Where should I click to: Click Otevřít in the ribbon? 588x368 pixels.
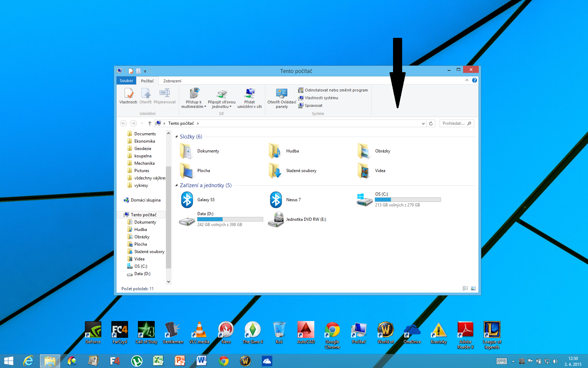146,96
